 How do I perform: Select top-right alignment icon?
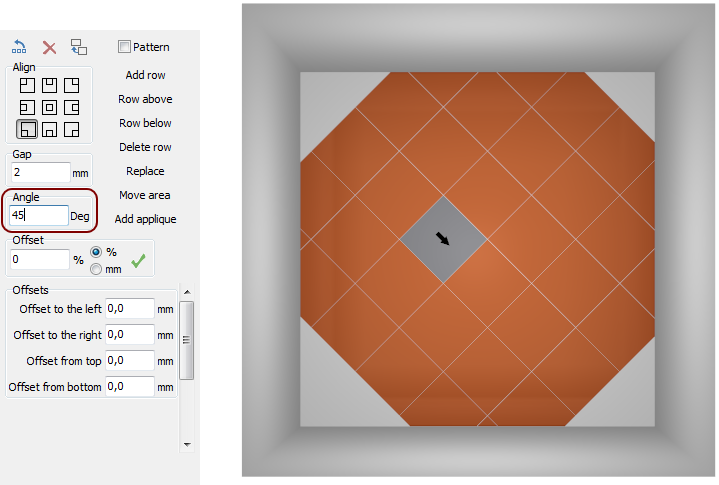point(72,85)
